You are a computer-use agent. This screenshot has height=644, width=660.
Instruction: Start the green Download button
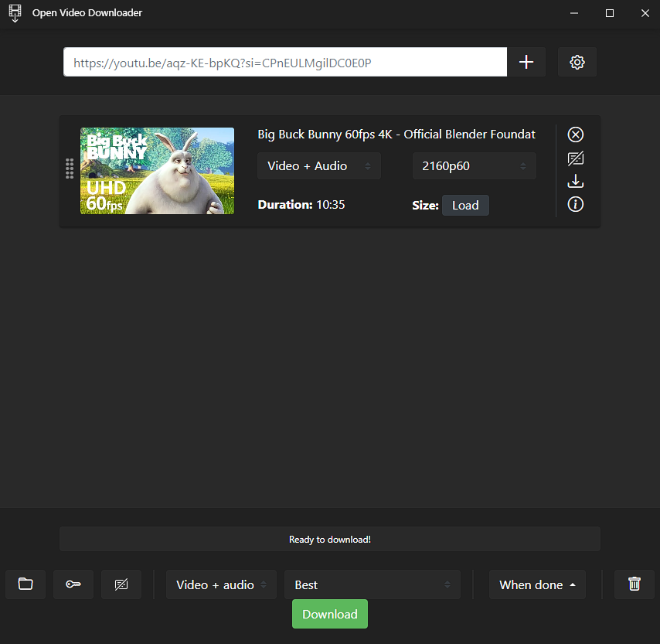pyautogui.click(x=330, y=614)
